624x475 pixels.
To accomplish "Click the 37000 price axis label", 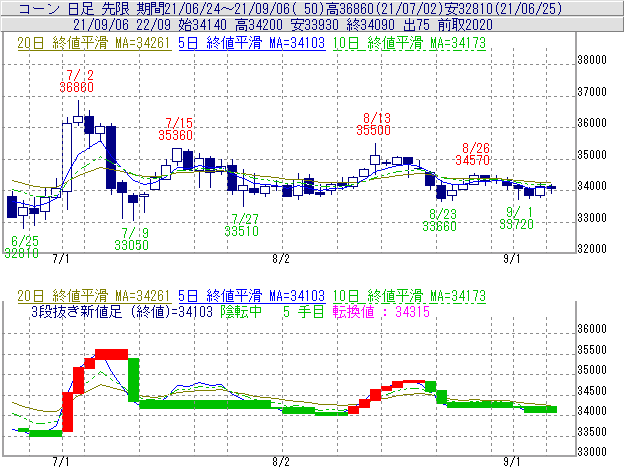I will (x=592, y=92).
